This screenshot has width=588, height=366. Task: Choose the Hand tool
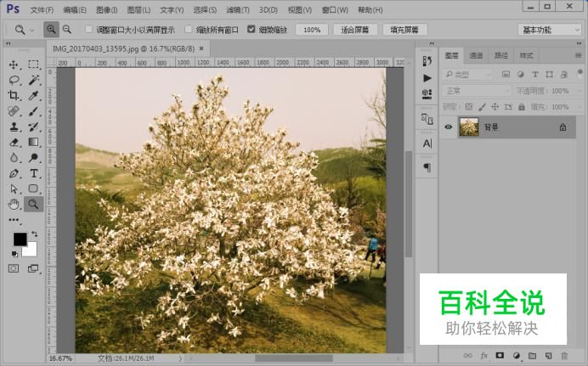tap(14, 204)
